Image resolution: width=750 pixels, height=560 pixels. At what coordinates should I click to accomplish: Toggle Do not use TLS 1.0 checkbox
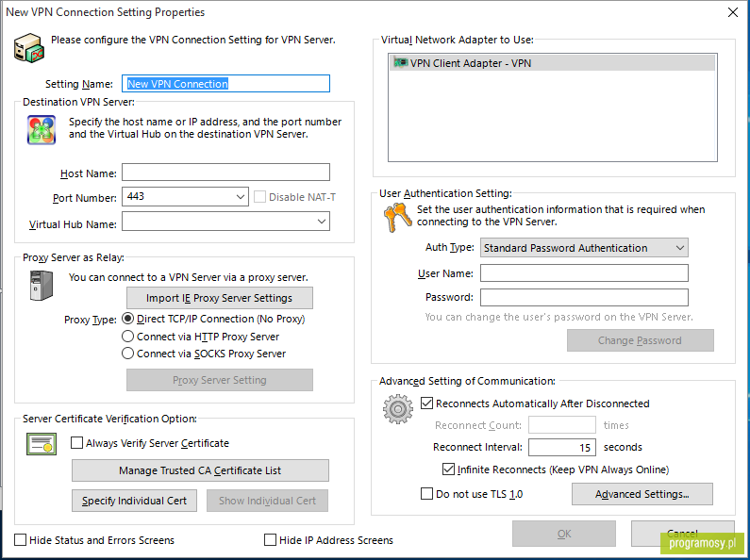click(426, 494)
